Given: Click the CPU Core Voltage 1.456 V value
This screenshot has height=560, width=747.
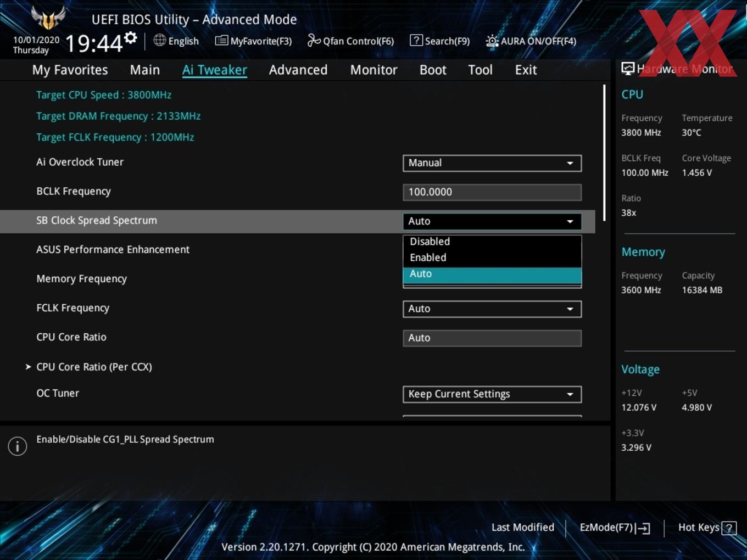Looking at the screenshot, I should (x=696, y=173).
